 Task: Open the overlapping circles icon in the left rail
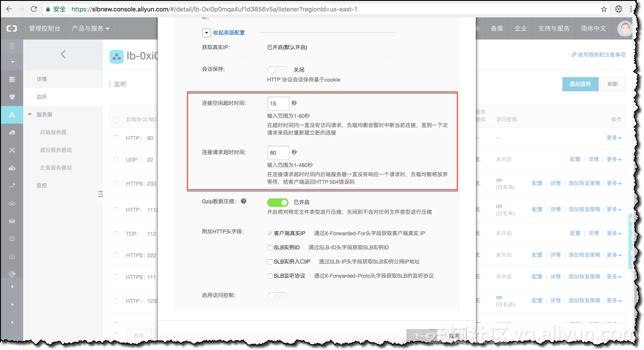pyautogui.click(x=12, y=257)
